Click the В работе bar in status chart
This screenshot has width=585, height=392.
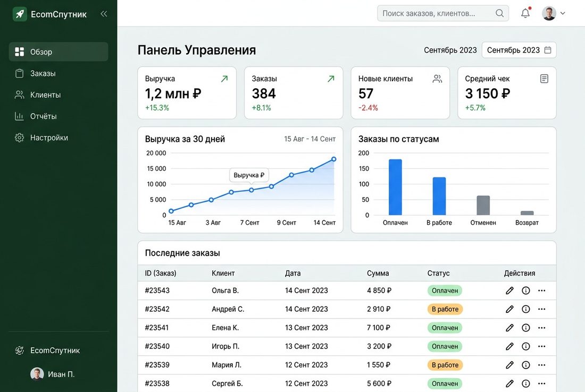click(439, 196)
